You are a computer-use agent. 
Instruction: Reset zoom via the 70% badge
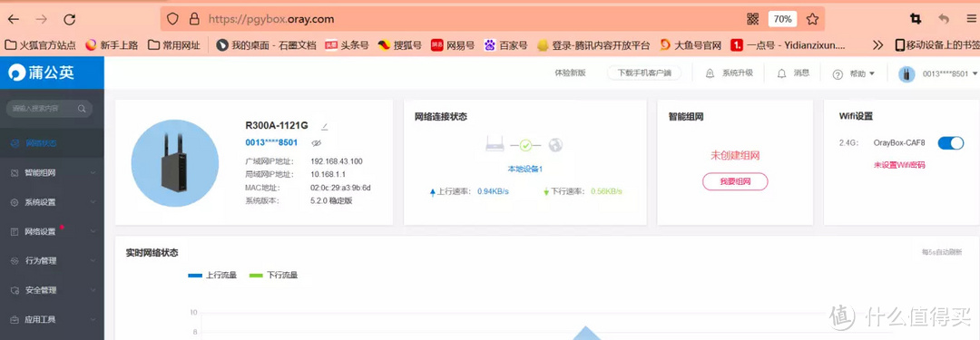(x=782, y=19)
